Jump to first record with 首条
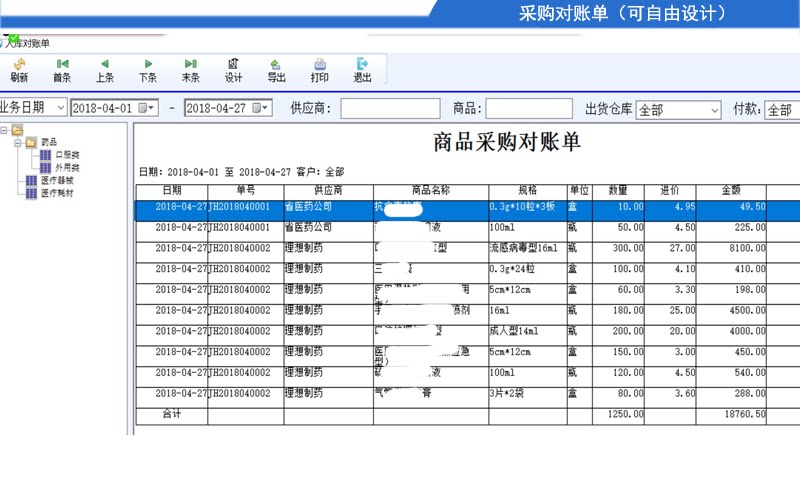Screen dimensions: 800x500 click(x=62, y=70)
